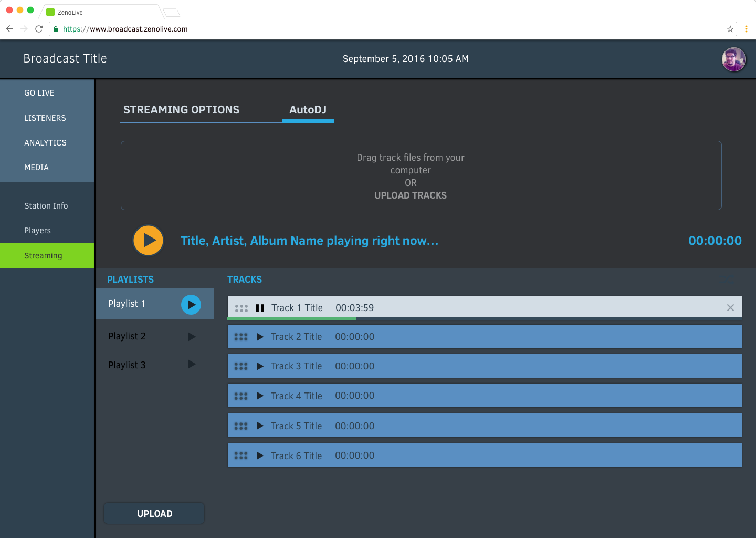Click the drag-and-drop track upload area
The height and width of the screenshot is (538, 756).
(421, 175)
